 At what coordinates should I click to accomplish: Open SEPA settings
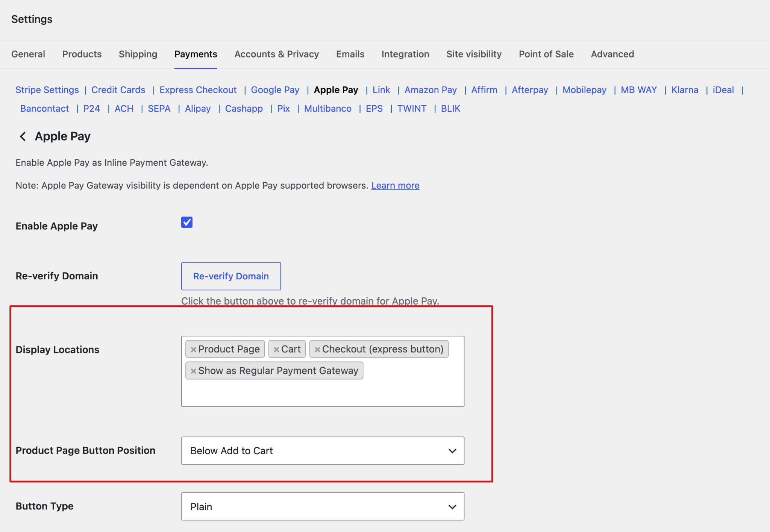[159, 108]
